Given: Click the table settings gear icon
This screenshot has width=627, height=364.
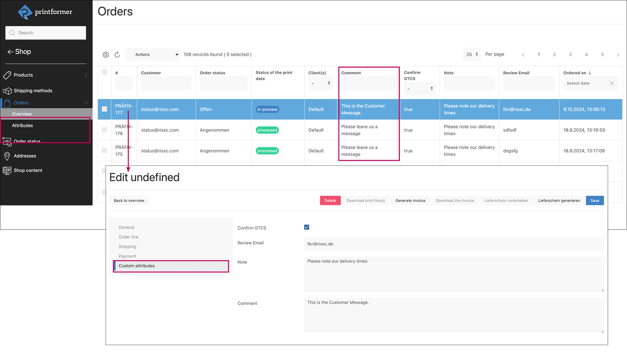Looking at the screenshot, I should coord(106,55).
